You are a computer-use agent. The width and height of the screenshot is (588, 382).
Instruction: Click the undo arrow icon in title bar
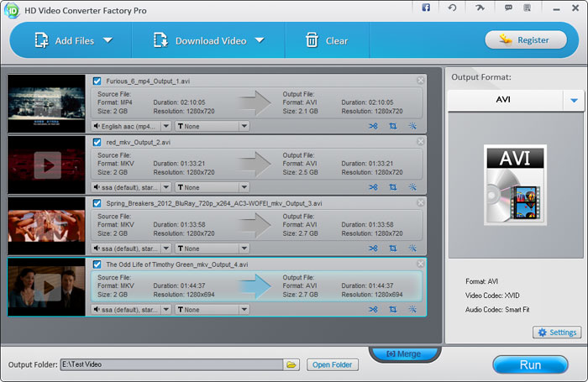coord(452,8)
